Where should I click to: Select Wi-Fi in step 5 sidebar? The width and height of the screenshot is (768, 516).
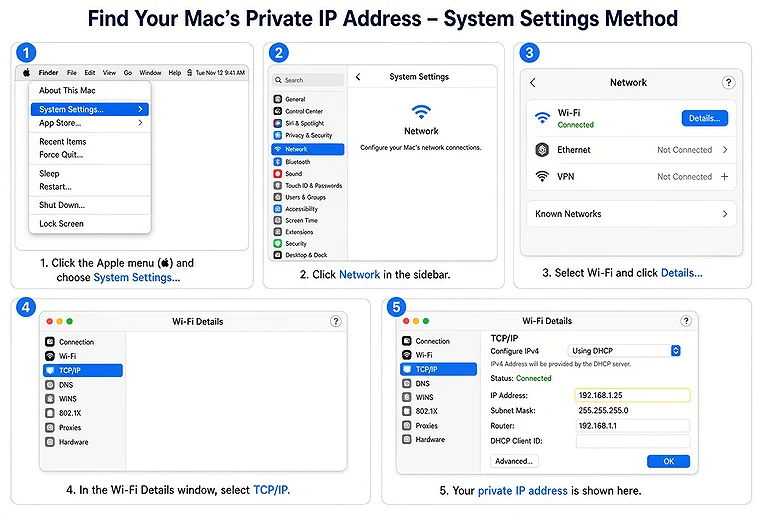(439, 355)
